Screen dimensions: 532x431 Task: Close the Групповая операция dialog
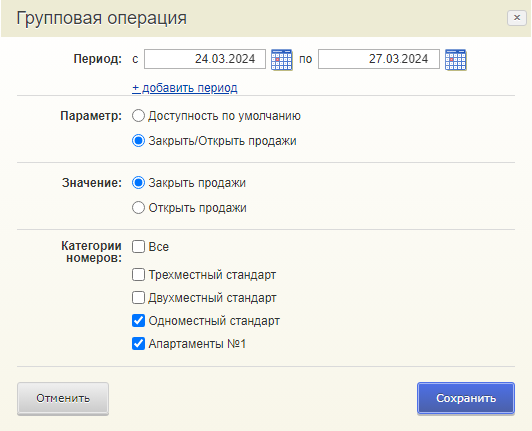(517, 18)
